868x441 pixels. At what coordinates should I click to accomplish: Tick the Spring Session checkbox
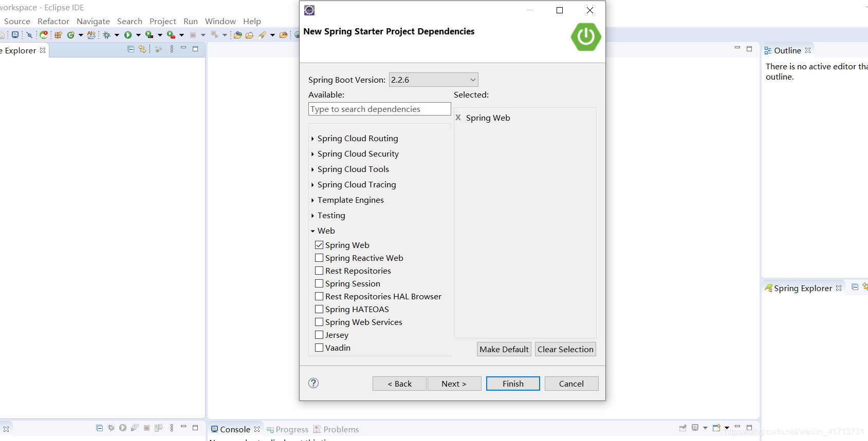click(319, 283)
